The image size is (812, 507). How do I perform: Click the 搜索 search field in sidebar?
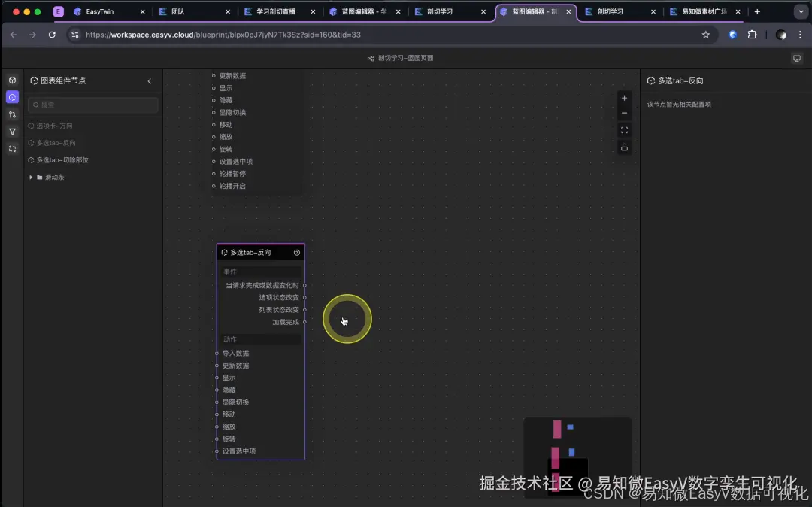click(92, 105)
